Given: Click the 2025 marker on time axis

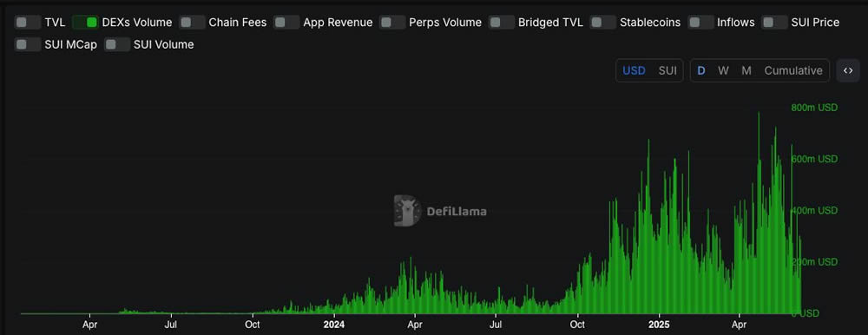Looking at the screenshot, I should coord(659,325).
